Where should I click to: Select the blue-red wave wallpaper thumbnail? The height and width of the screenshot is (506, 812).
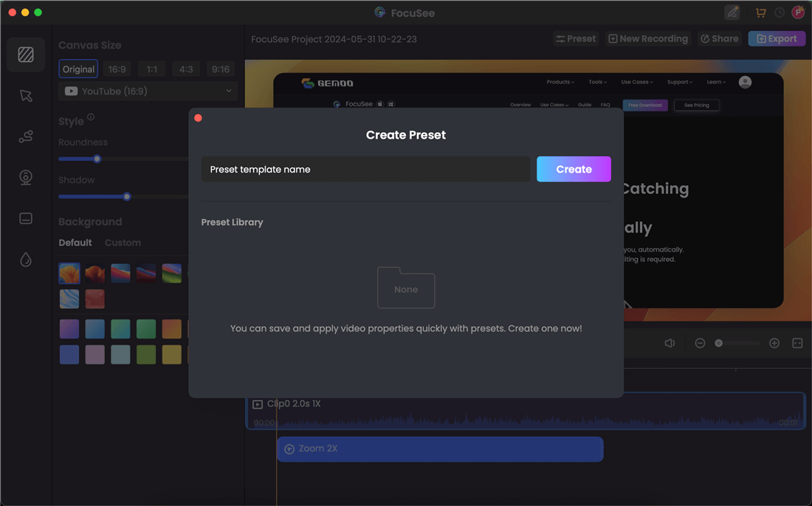[120, 273]
